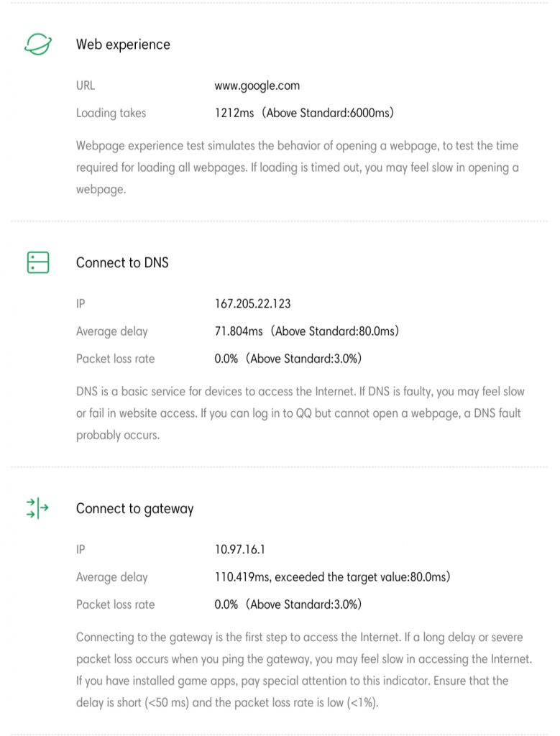Select the Connect to DNS heading
The height and width of the screenshot is (736, 560).
coord(122,262)
